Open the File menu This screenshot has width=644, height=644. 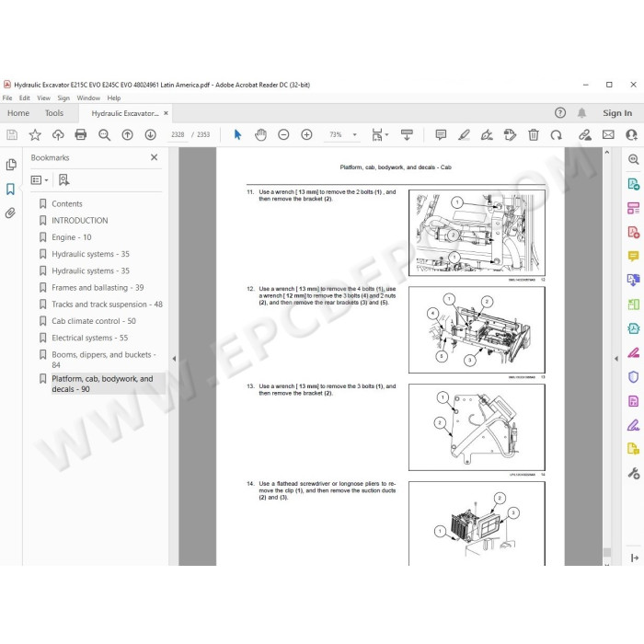pyautogui.click(x=7, y=98)
